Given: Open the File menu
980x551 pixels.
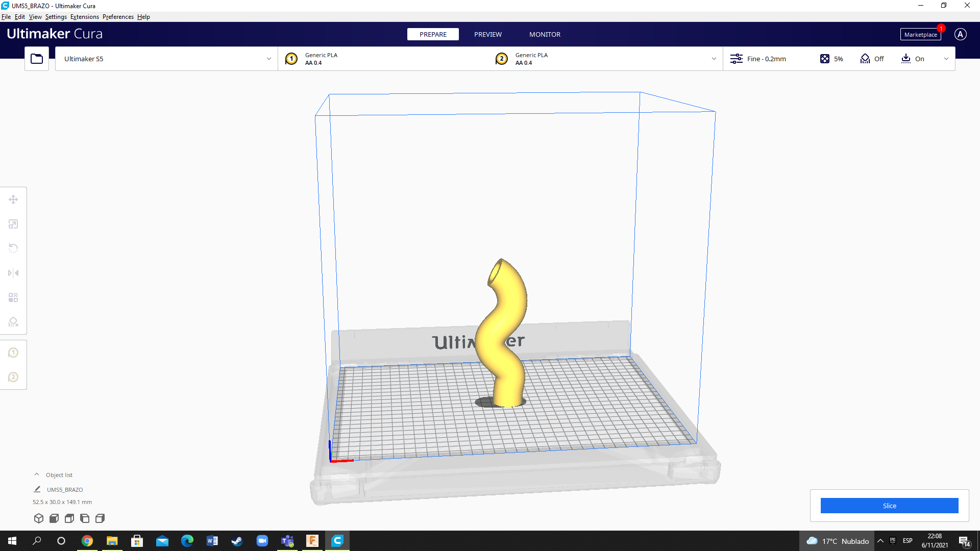Looking at the screenshot, I should (x=6, y=17).
